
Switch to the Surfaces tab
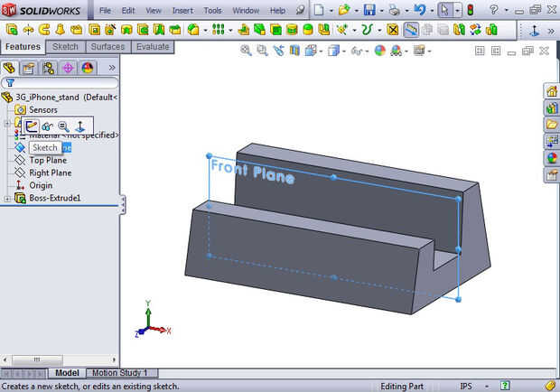pos(107,47)
